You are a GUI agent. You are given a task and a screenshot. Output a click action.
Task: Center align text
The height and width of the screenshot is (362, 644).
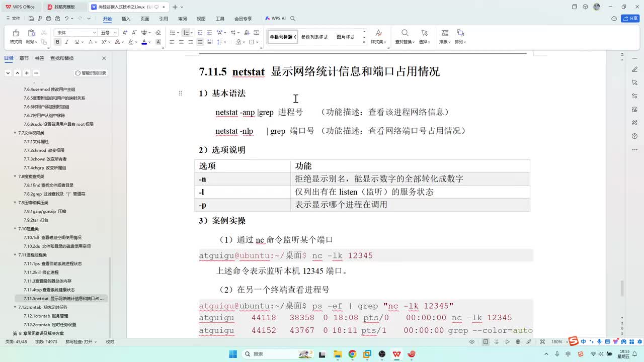click(x=182, y=42)
